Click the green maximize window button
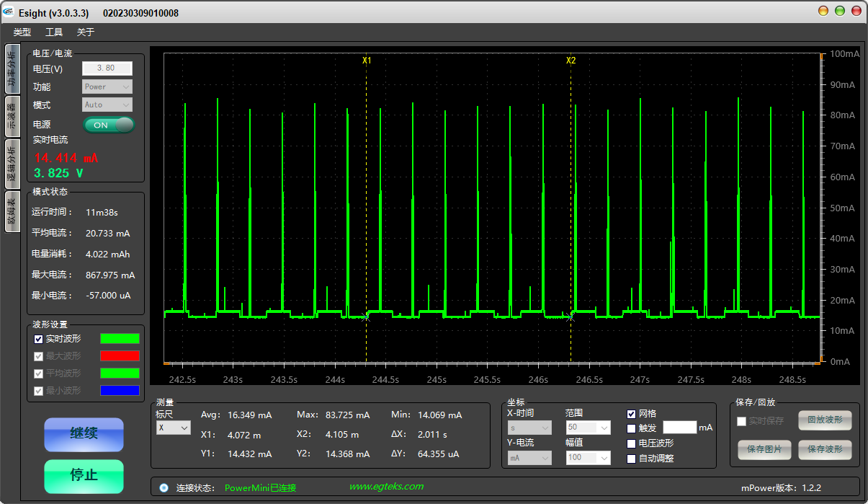The width and height of the screenshot is (868, 504). pyautogui.click(x=840, y=11)
